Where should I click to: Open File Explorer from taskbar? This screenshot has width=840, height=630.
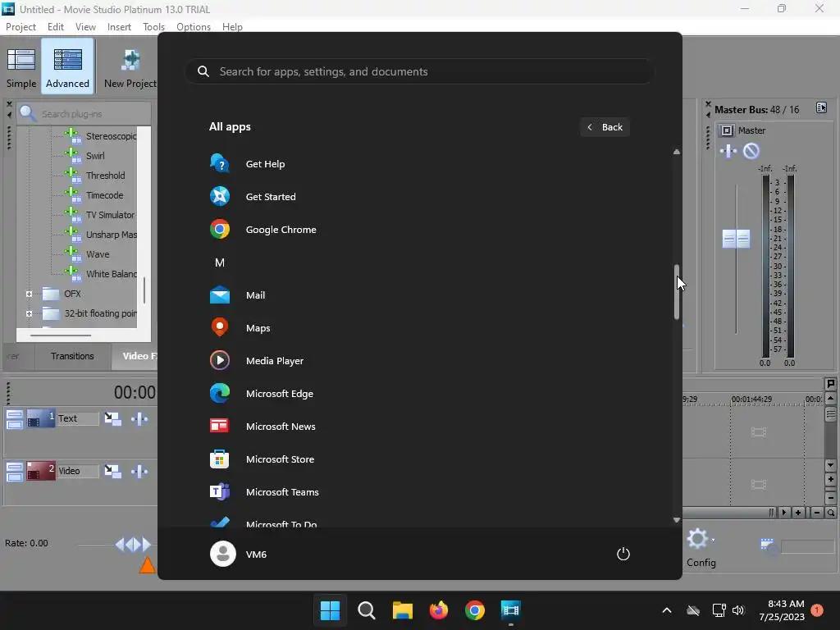click(x=402, y=610)
